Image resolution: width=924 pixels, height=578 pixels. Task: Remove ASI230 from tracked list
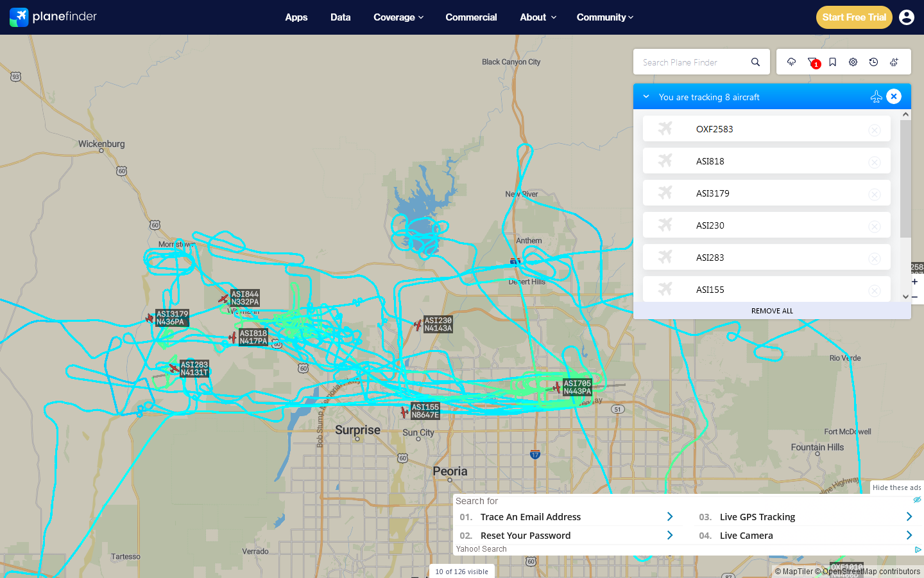(875, 226)
